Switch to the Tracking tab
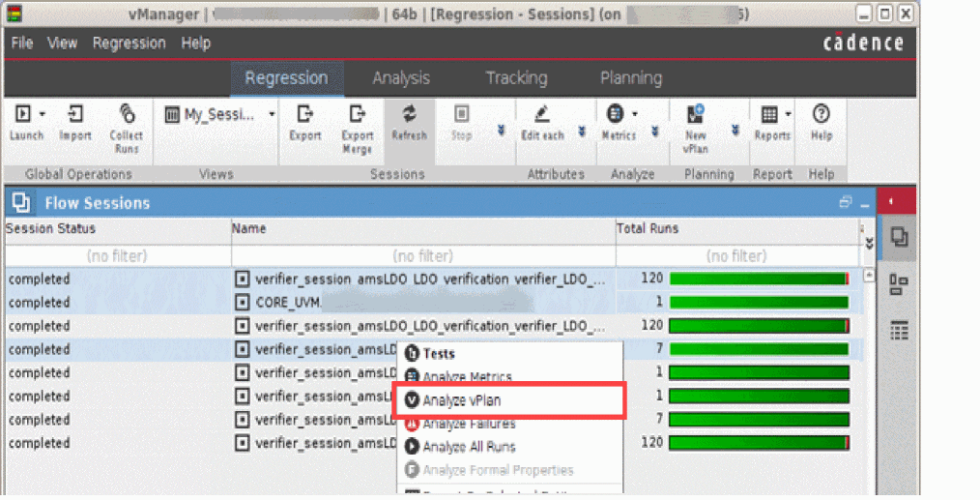980x500 pixels. click(516, 78)
